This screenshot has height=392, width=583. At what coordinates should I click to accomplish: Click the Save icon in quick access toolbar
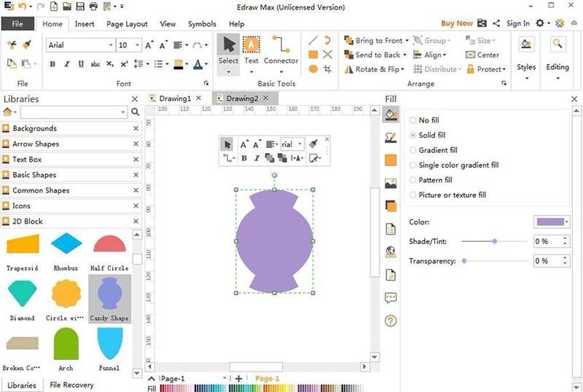[80, 7]
